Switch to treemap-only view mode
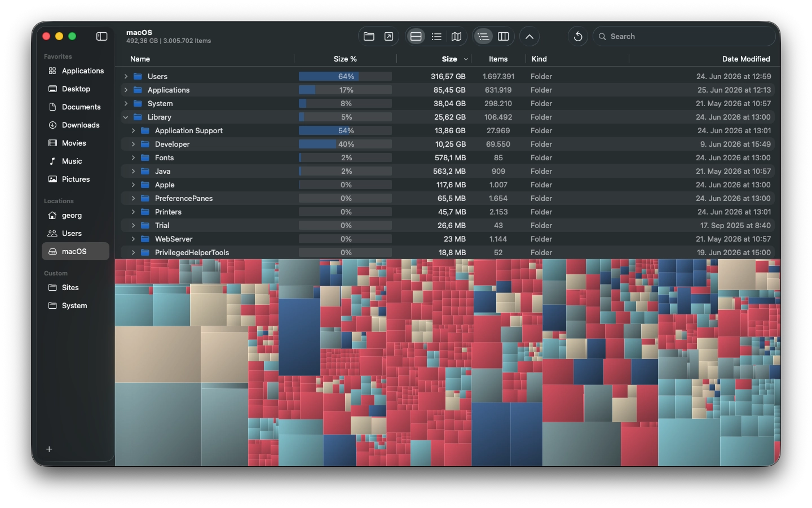 [457, 36]
